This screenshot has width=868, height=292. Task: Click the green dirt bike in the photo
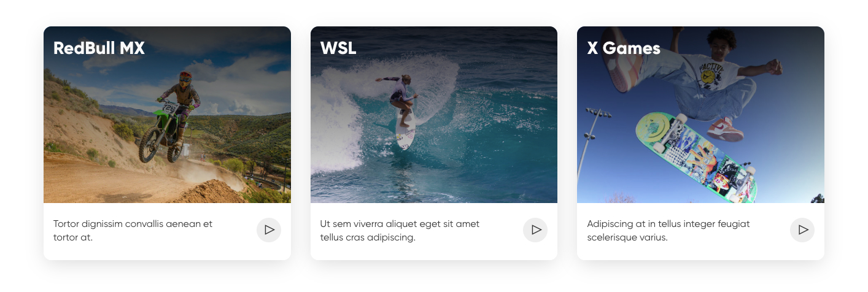pyautogui.click(x=163, y=131)
